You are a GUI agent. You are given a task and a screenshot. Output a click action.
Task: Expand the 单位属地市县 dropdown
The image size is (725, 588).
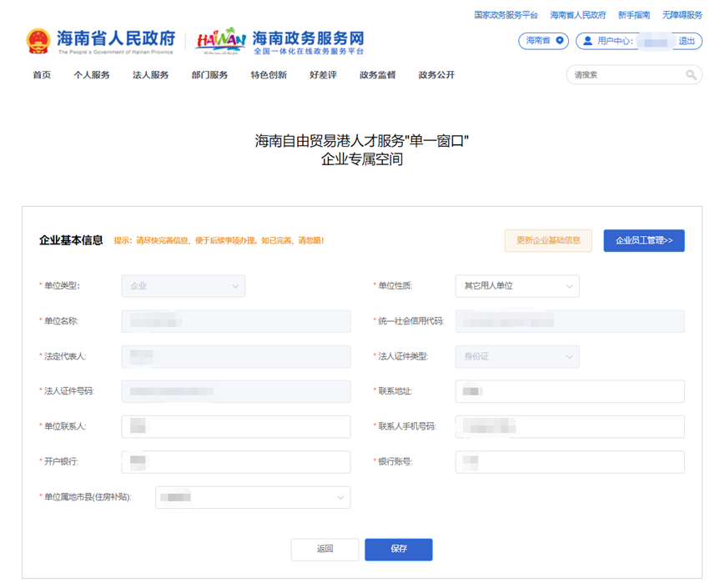[x=253, y=497]
